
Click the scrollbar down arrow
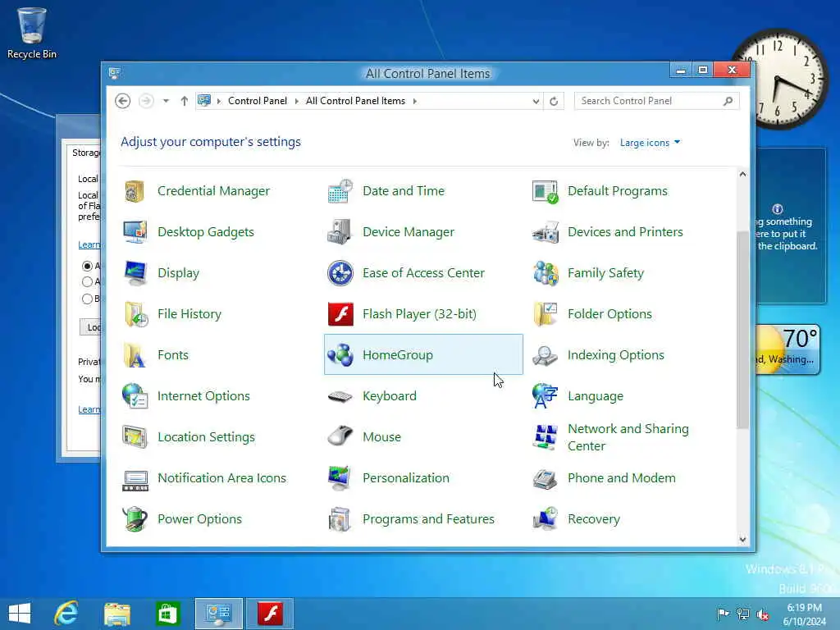click(742, 539)
